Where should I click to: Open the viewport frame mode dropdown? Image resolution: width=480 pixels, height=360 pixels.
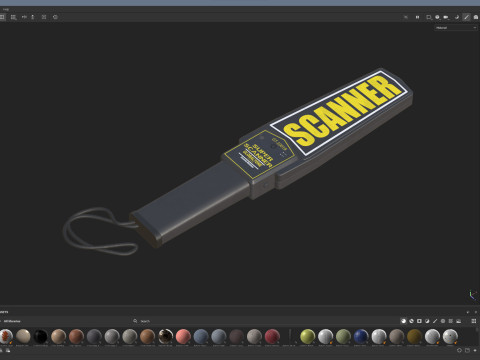tap(429, 17)
